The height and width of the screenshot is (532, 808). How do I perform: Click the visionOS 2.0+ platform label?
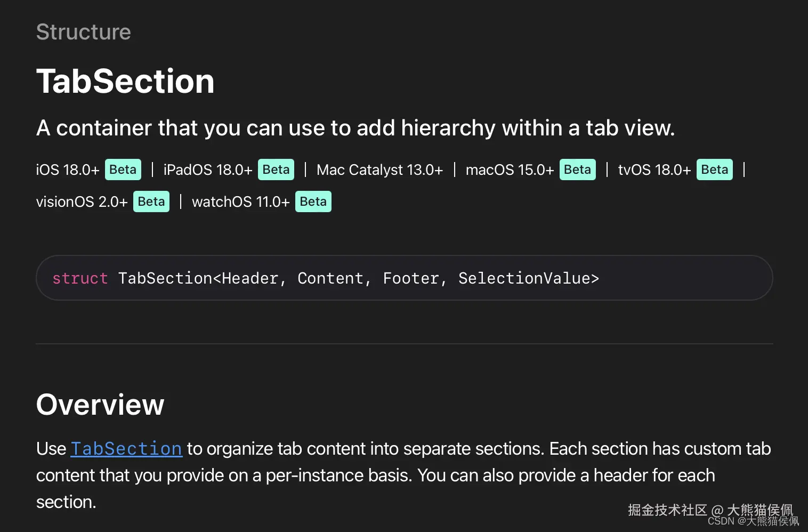click(82, 202)
